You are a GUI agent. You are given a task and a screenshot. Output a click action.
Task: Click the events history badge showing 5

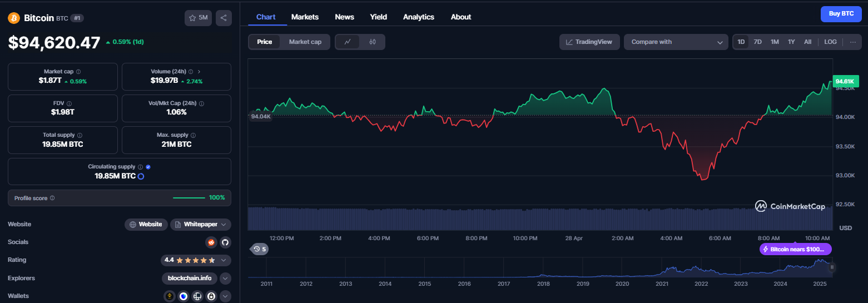point(260,249)
